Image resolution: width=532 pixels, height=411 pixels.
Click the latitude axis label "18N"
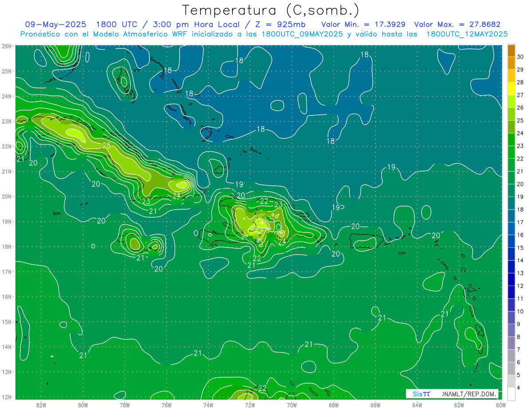point(7,247)
